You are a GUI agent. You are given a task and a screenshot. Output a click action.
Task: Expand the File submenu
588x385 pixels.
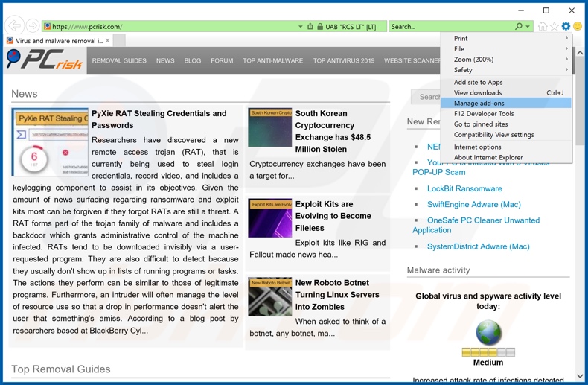[506, 49]
